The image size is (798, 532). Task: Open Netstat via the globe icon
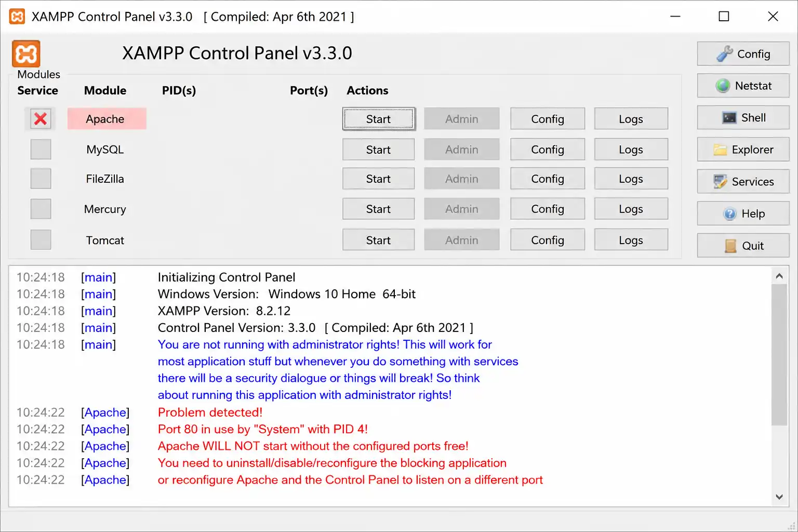743,86
